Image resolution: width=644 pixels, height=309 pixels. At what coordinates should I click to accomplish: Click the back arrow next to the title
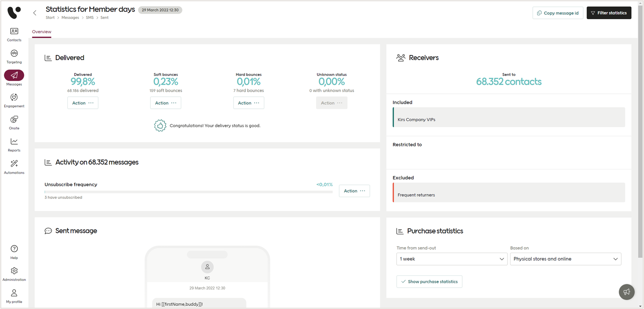pos(35,13)
